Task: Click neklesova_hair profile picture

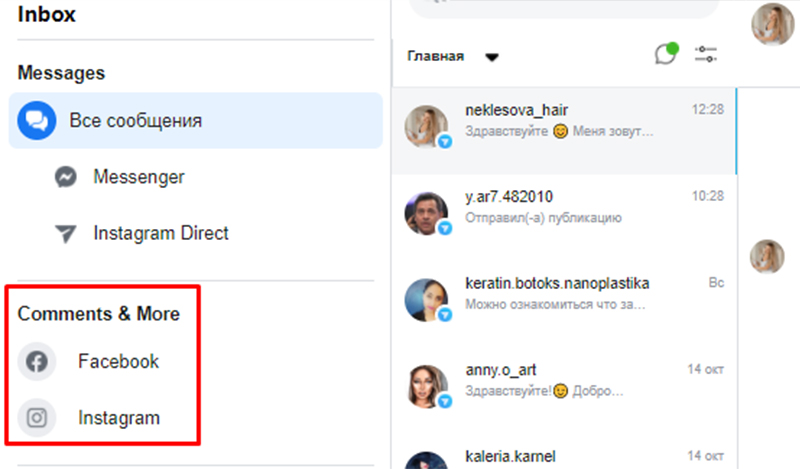Action: [x=427, y=127]
